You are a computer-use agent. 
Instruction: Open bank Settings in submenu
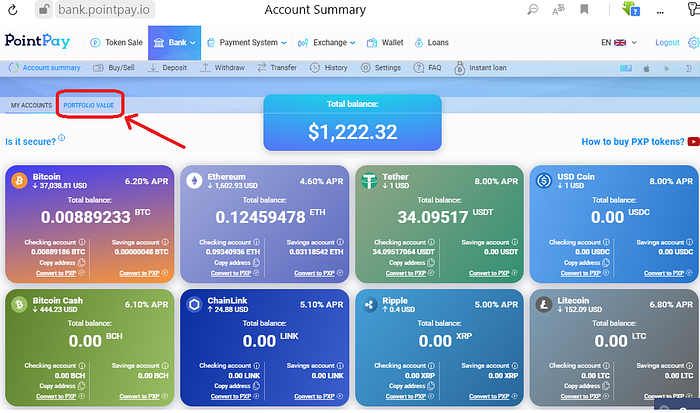[380, 67]
